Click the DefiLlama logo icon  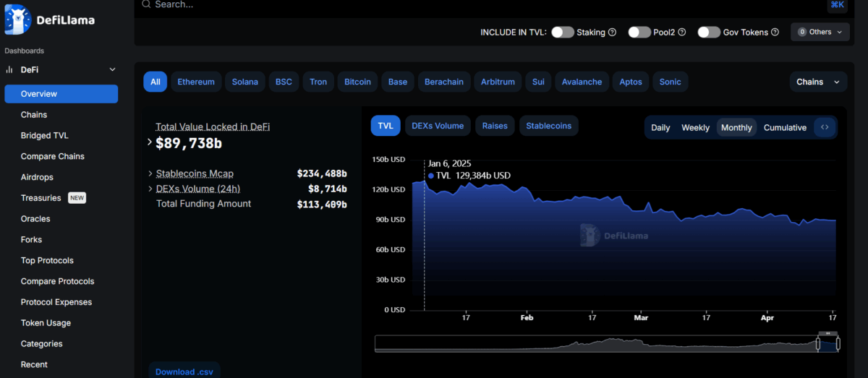[17, 20]
